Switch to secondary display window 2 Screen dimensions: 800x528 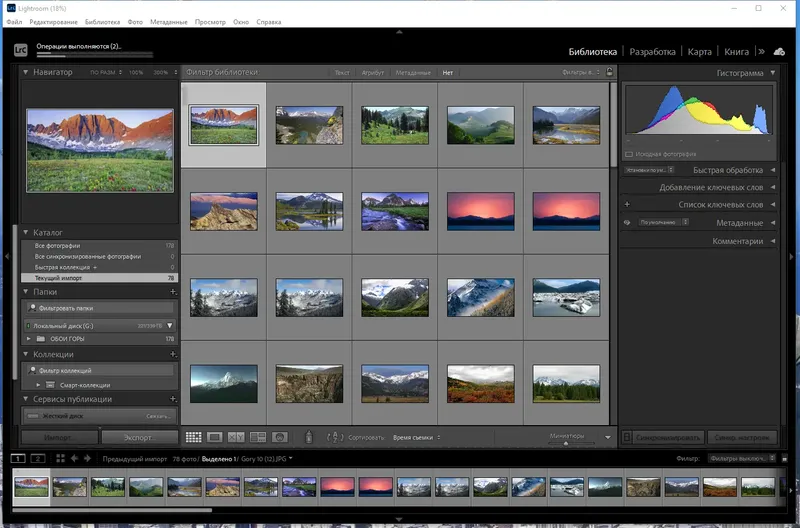[x=38, y=458]
